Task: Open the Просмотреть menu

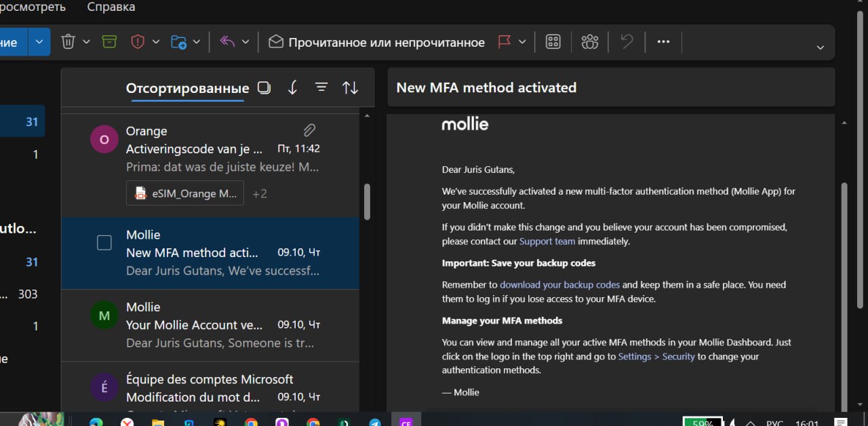Action: 33,7
